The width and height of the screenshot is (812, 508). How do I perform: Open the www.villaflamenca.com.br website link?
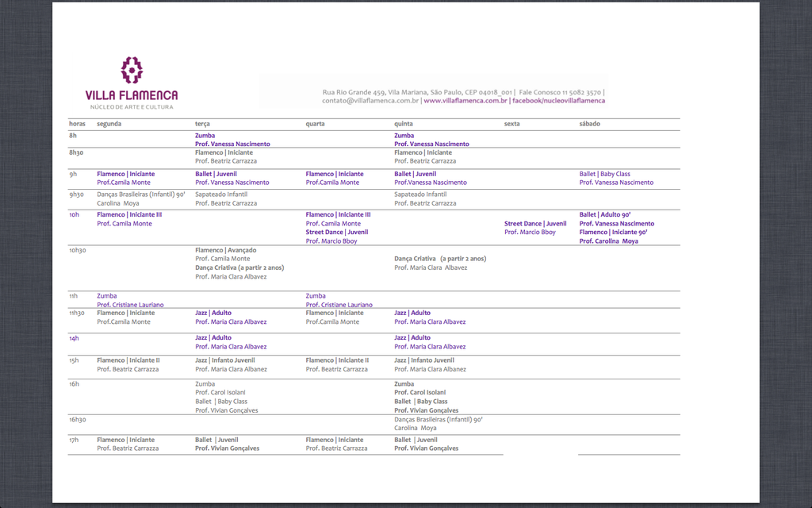tap(465, 101)
